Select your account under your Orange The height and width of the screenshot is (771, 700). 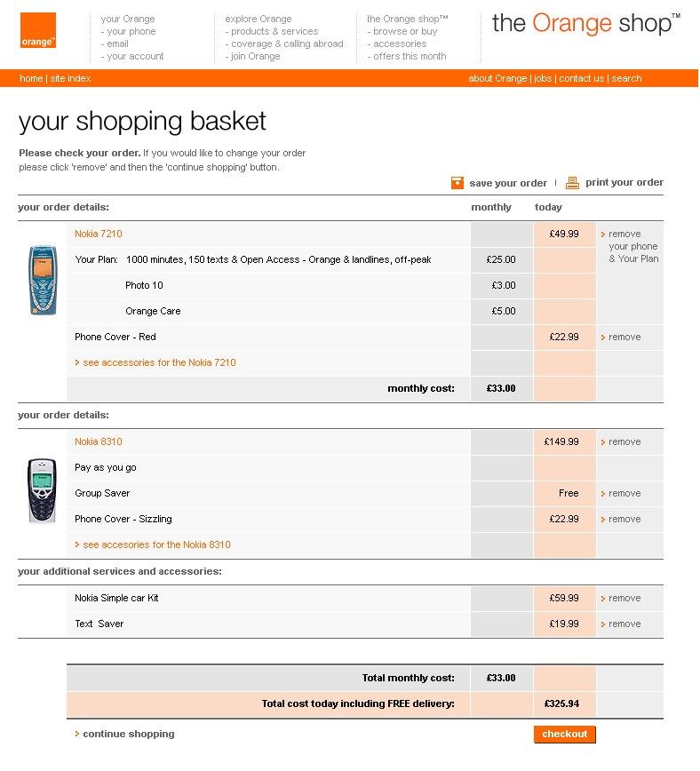tap(135, 57)
